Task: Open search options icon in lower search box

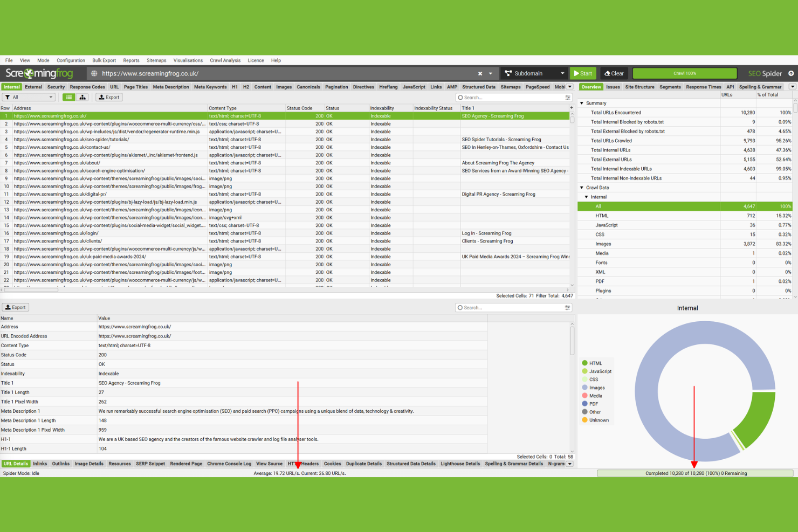Action: (x=568, y=308)
